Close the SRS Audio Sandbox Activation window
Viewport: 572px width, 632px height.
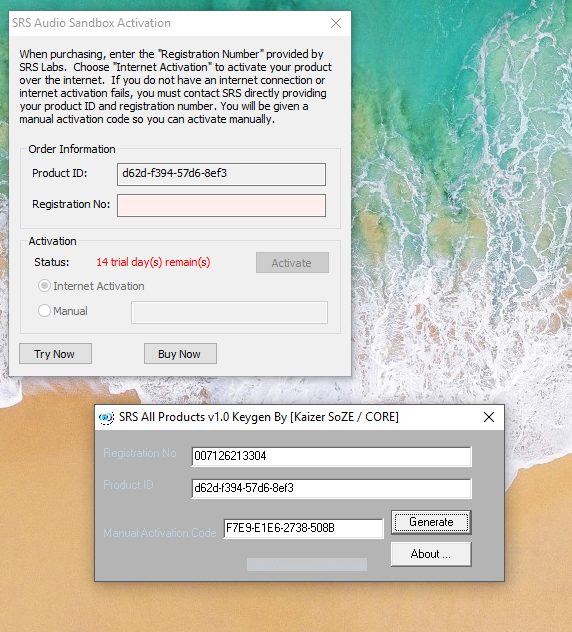pyautogui.click(x=336, y=23)
